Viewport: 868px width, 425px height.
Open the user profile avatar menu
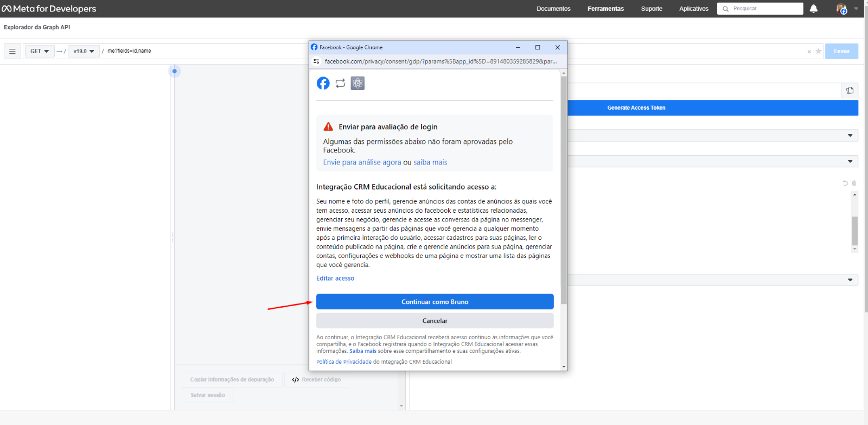841,9
